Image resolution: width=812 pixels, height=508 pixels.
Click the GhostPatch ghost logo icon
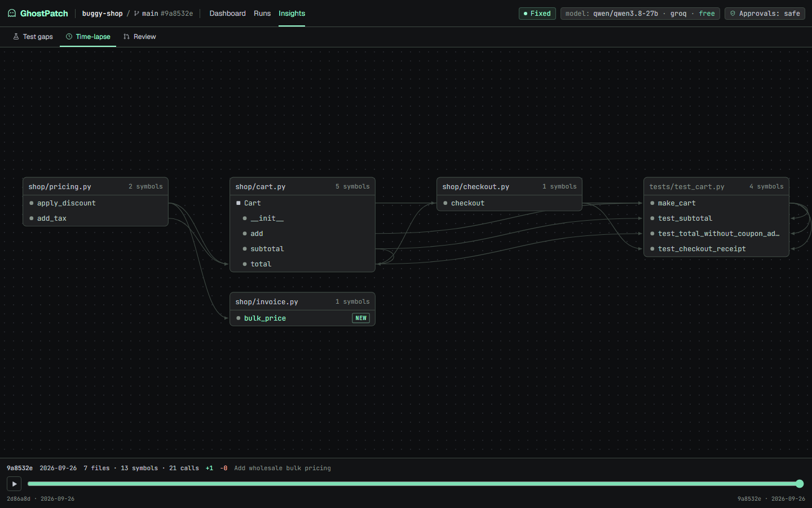pos(12,13)
